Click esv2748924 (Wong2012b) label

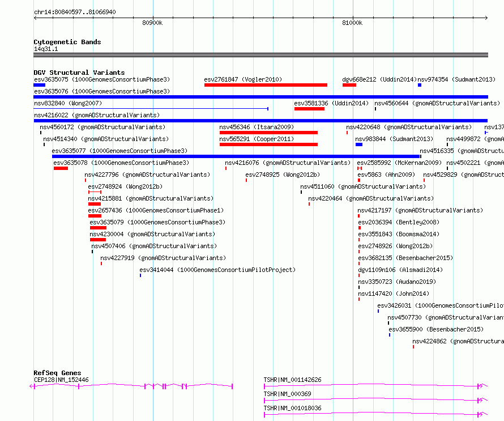pyautogui.click(x=125, y=186)
